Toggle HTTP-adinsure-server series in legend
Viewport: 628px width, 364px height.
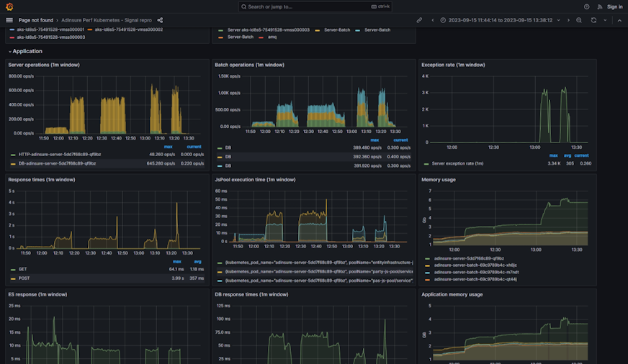pyautogui.click(x=59, y=155)
